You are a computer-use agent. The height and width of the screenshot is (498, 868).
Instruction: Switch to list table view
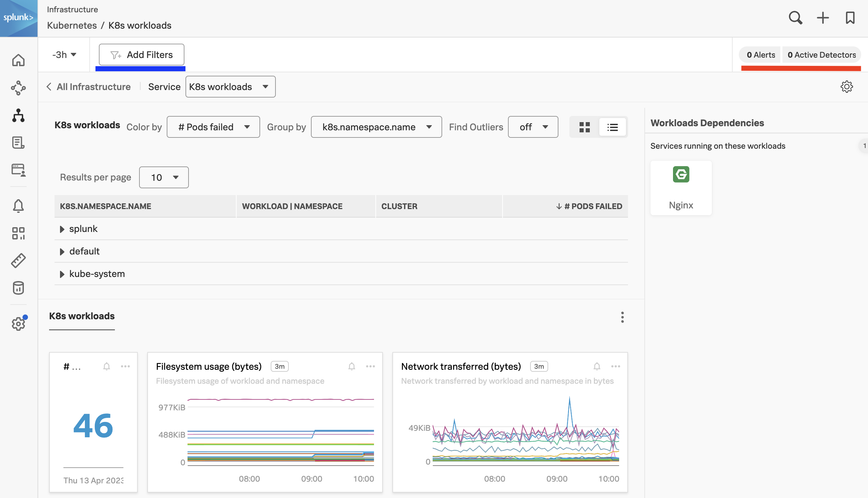pyautogui.click(x=612, y=127)
